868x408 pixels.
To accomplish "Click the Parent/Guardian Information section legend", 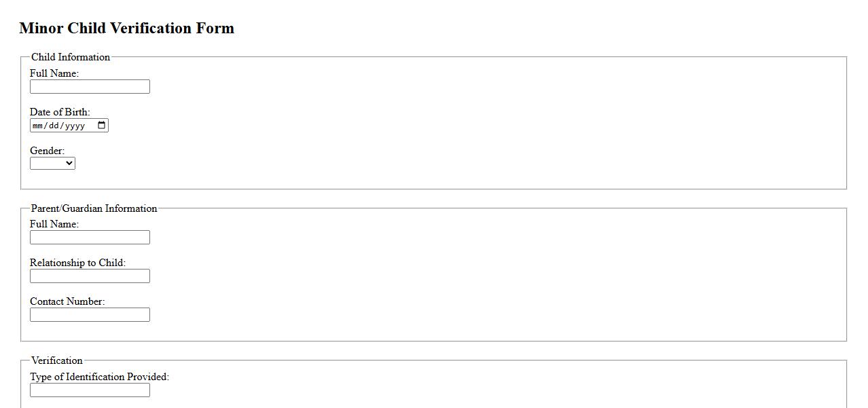I will tap(94, 208).
